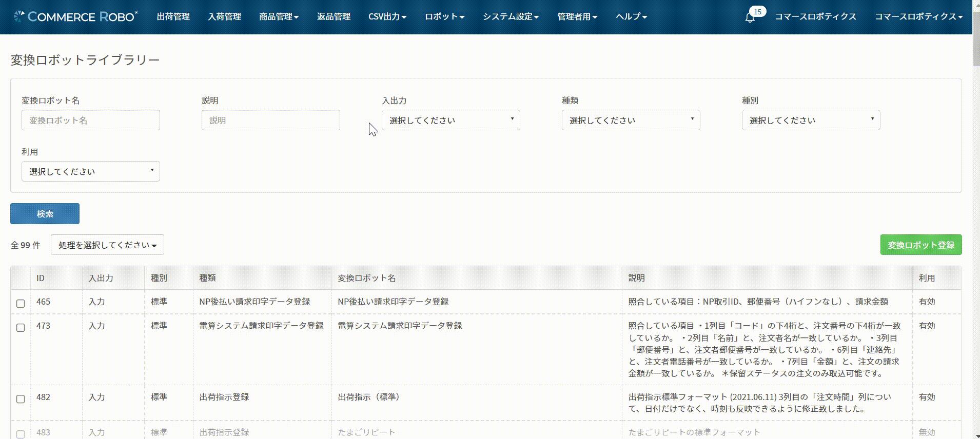The width and height of the screenshot is (980, 439).
Task: Open the 種別 filter dropdown
Action: click(811, 120)
